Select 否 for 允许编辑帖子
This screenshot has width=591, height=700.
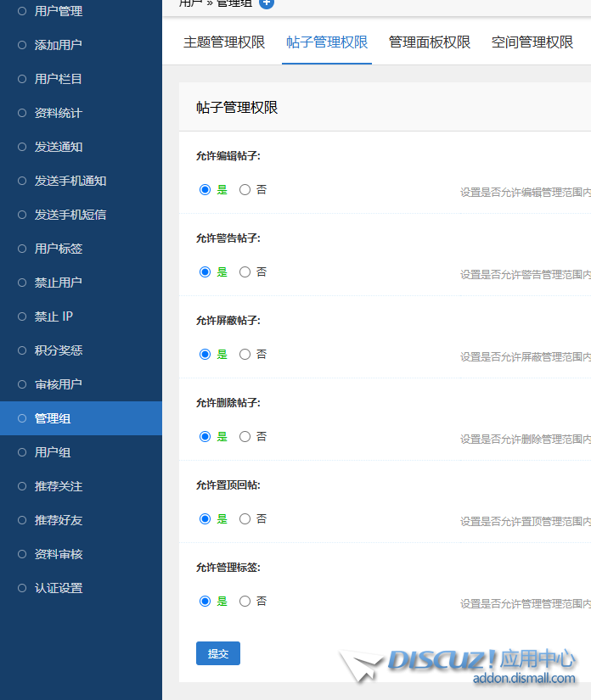tap(245, 190)
